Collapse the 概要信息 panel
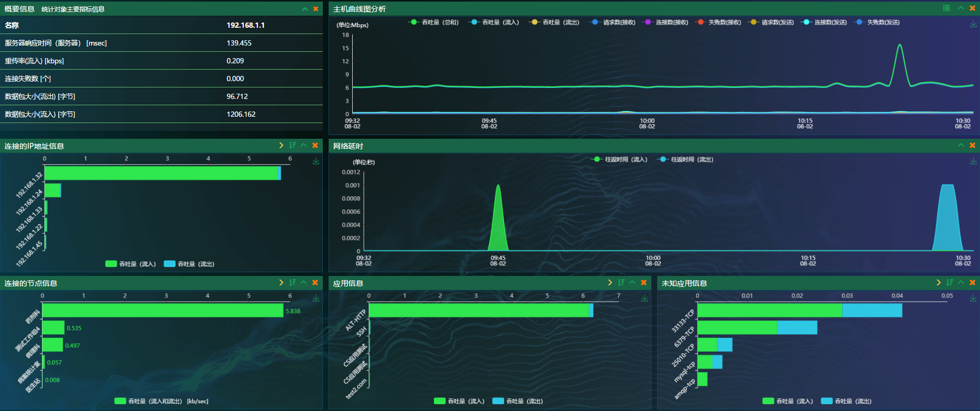 click(305, 9)
